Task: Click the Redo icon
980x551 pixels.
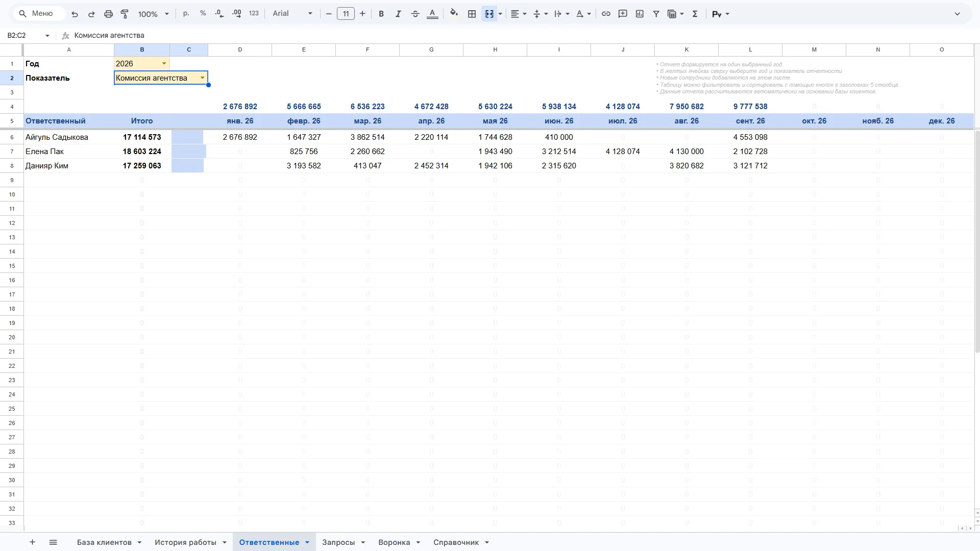Action: (x=91, y=14)
